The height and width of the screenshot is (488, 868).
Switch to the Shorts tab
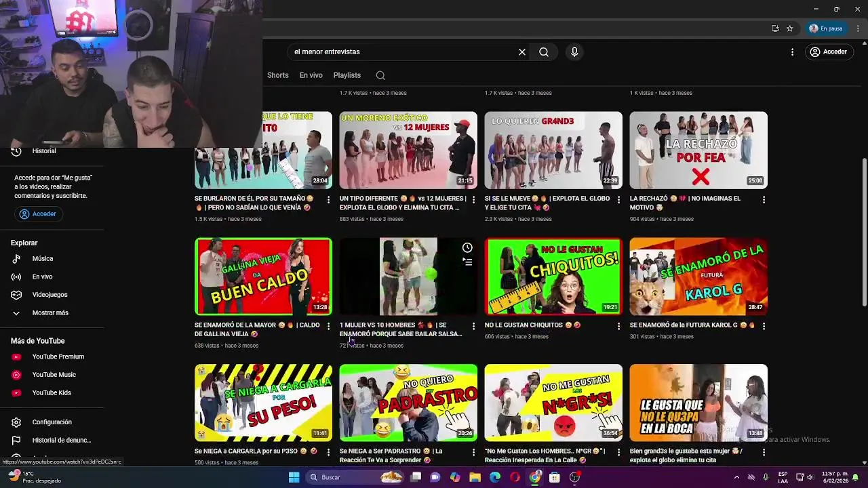[278, 75]
